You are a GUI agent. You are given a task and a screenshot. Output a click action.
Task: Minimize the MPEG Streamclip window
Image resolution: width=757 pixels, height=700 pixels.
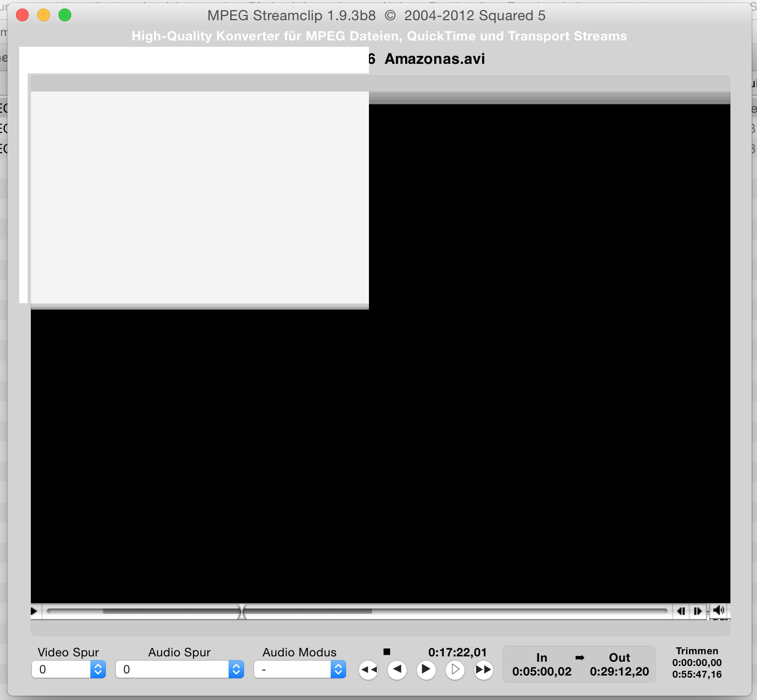click(44, 15)
